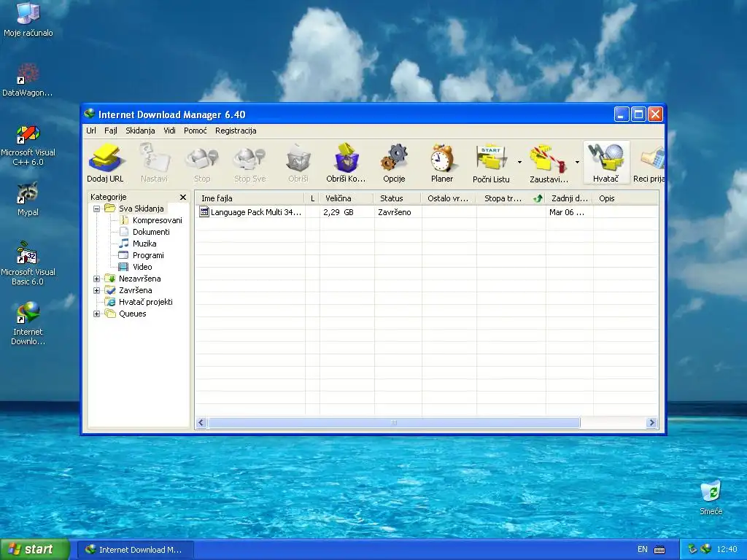Select Language Pack Multi download row

[x=426, y=212]
